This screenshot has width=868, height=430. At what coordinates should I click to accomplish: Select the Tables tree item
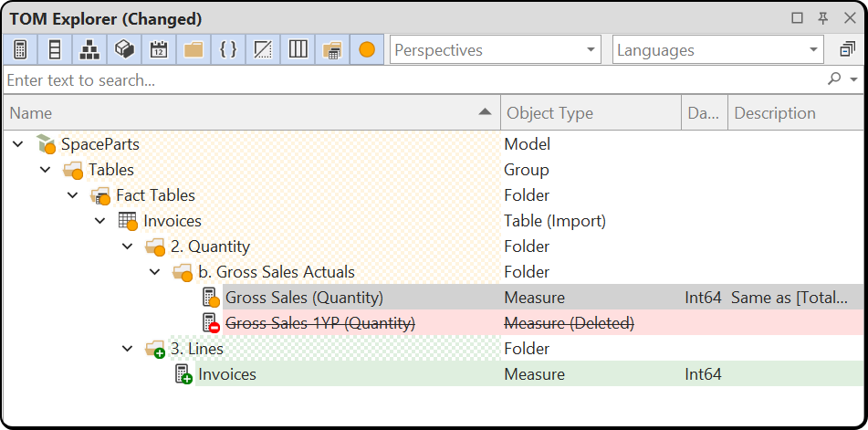(111, 170)
